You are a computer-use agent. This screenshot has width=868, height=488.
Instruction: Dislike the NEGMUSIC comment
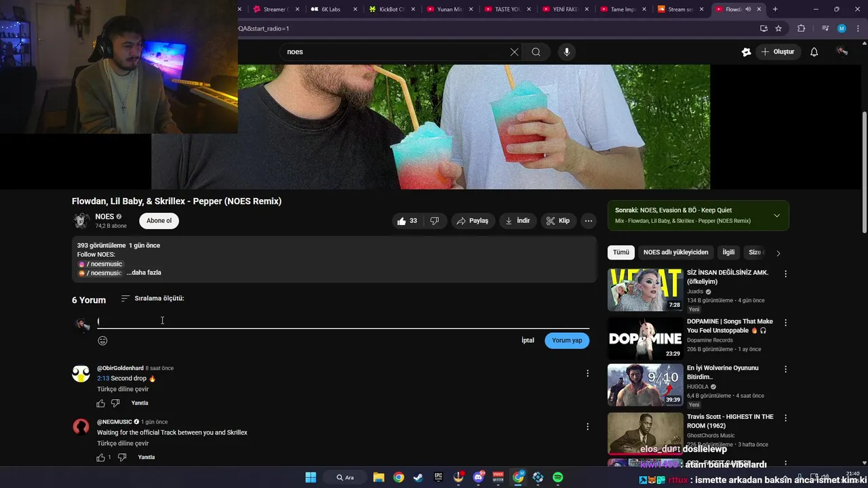[122, 457]
